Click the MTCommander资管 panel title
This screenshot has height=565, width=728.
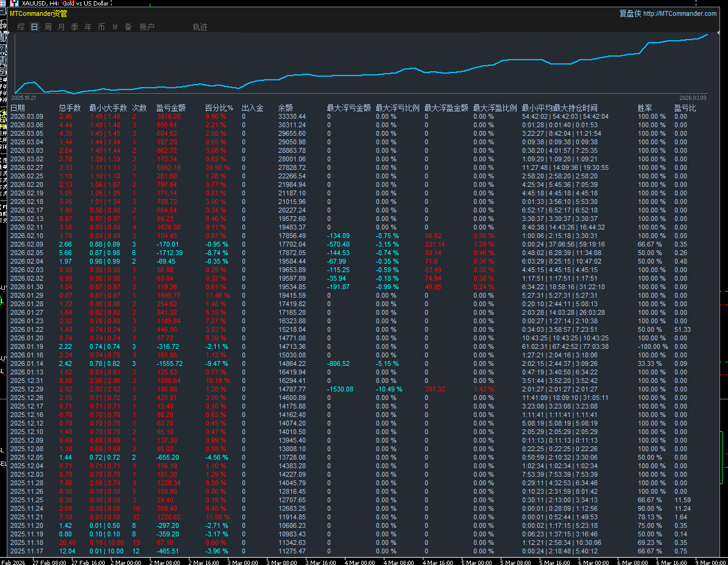click(x=38, y=13)
